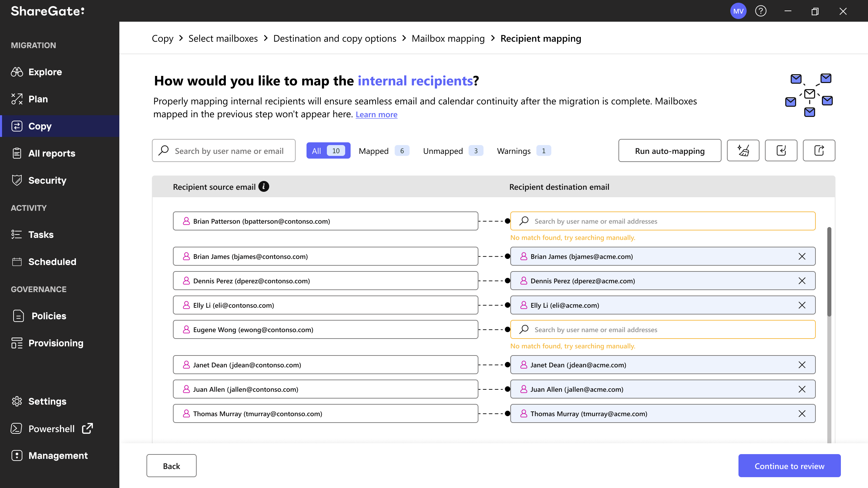This screenshot has height=488, width=868.
Task: Open All reports
Action: click(x=43, y=153)
